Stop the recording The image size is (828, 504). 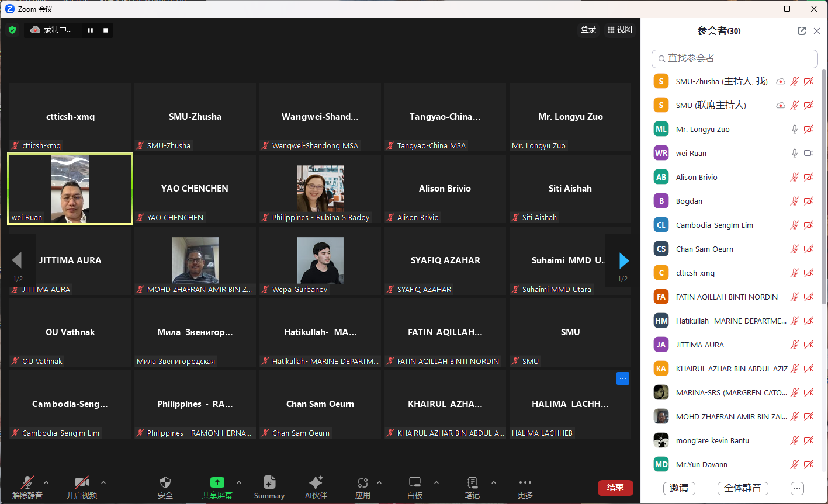click(x=106, y=30)
